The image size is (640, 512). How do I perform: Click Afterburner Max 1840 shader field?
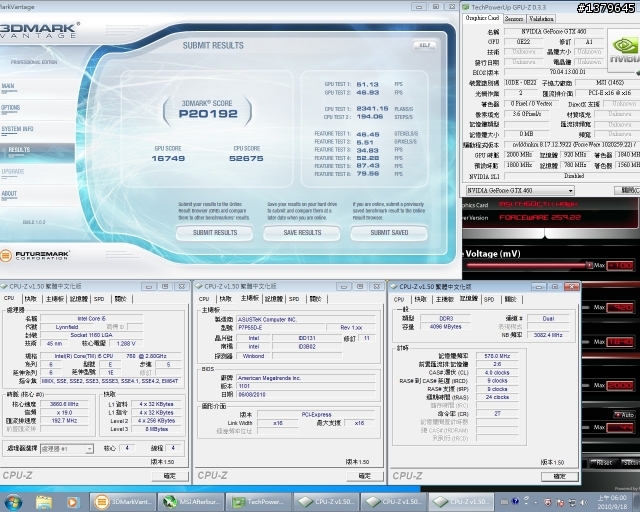[x=620, y=342]
